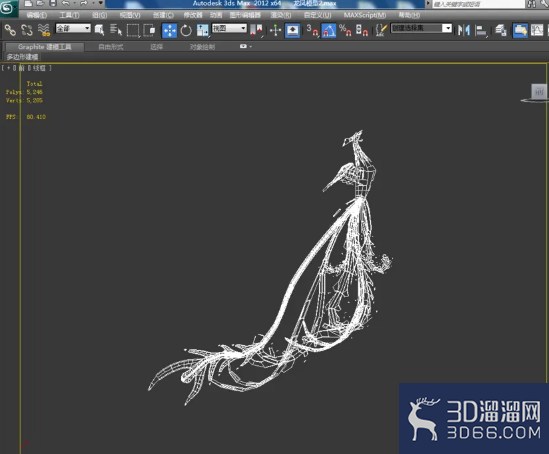The width and height of the screenshot is (549, 454).
Task: Click the Open File icon in title bar
Action: coord(40,4)
